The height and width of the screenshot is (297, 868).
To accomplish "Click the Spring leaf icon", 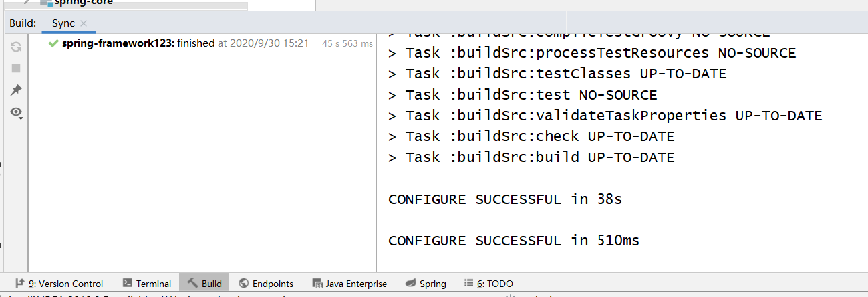I will 410,284.
